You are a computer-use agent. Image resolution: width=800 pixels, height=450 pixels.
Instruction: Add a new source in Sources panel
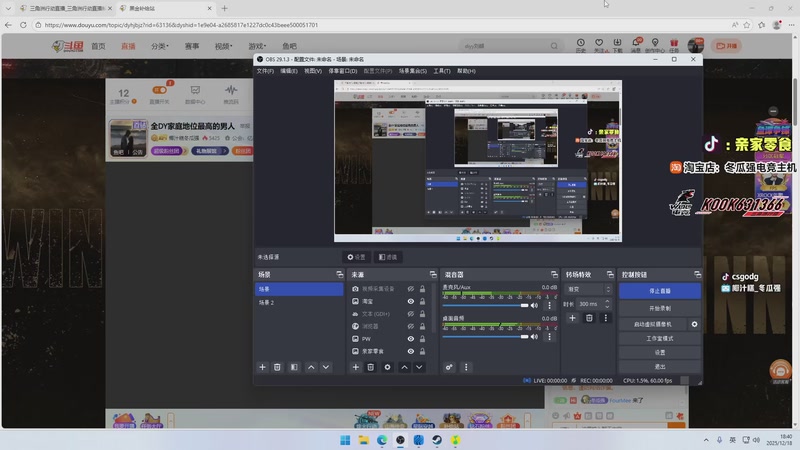(356, 367)
